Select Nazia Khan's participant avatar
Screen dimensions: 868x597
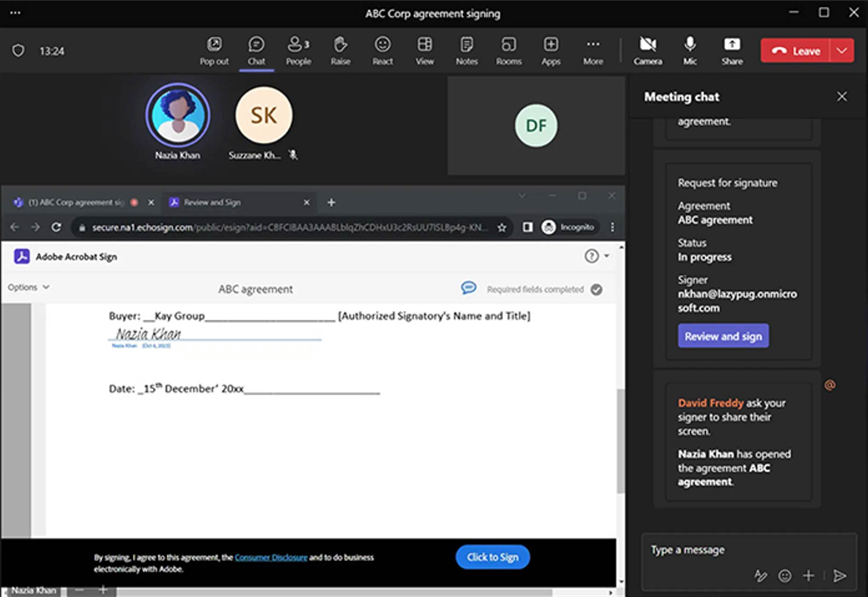[x=178, y=115]
